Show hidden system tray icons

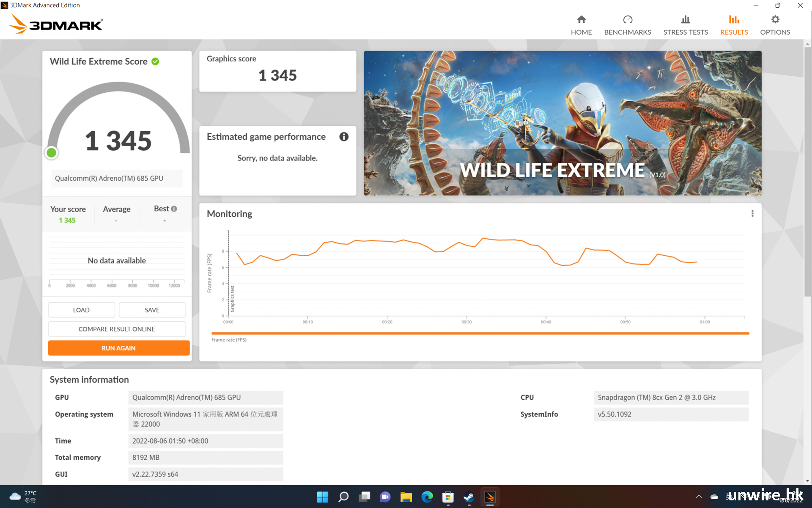coord(699,497)
